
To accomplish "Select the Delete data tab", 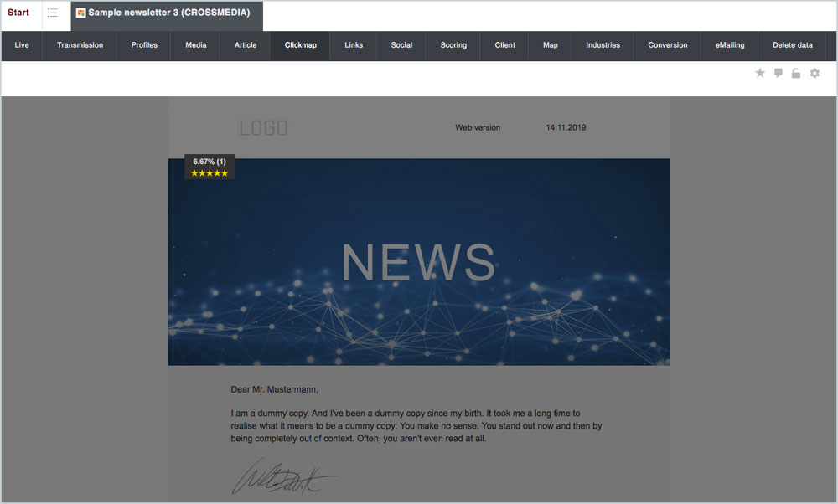I will tap(792, 45).
